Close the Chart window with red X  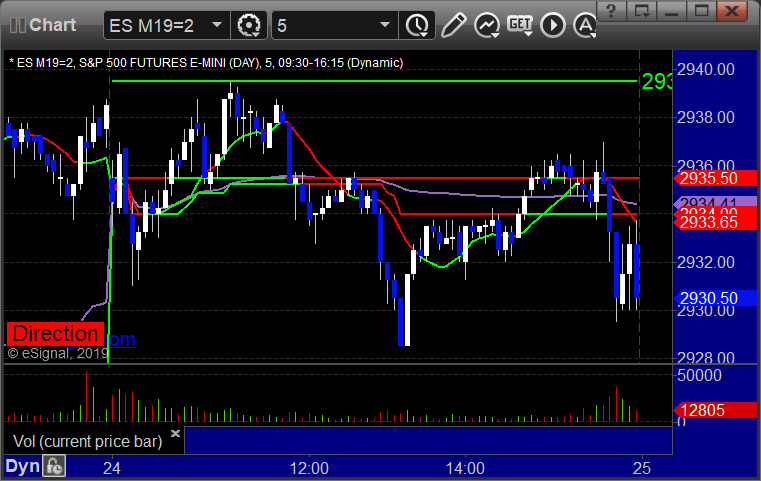coord(732,11)
